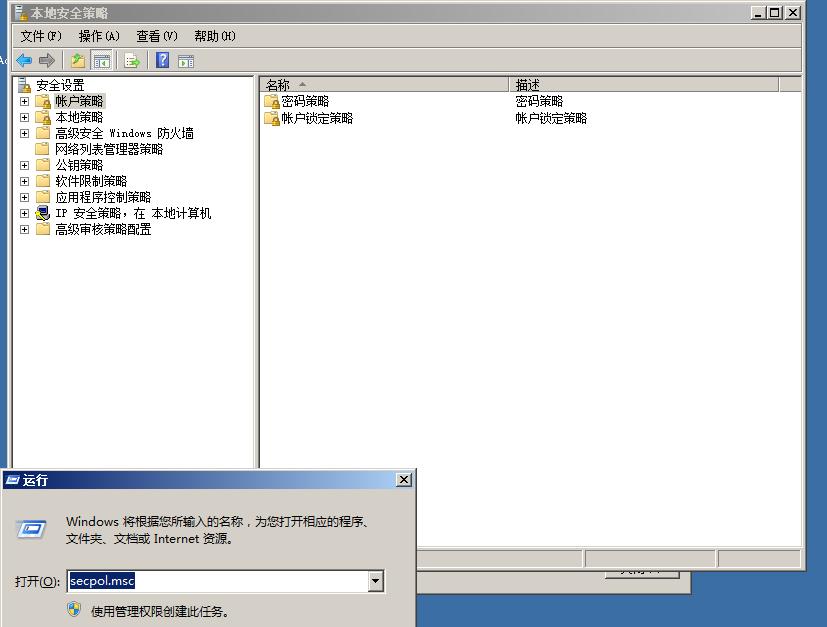
Task: Expand the 本地策略 node
Action: [24, 116]
